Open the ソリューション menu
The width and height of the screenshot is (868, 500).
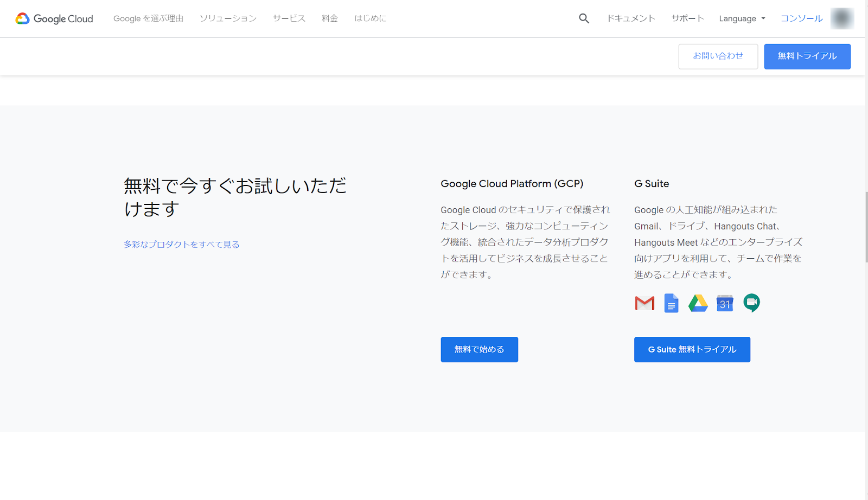coord(228,18)
